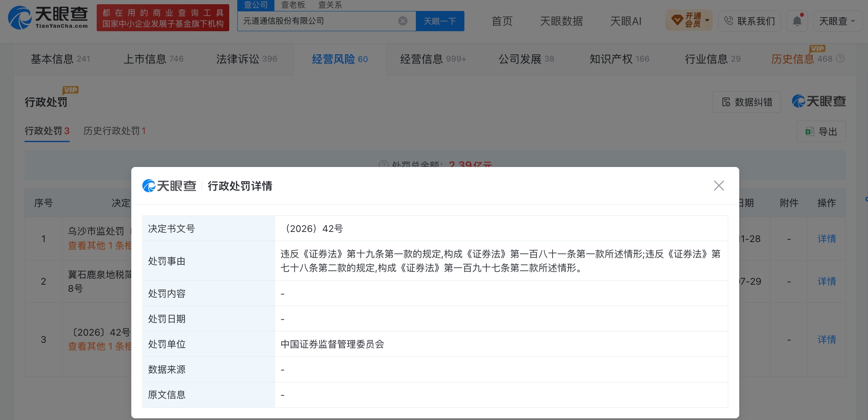The width and height of the screenshot is (868, 420).
Task: Open the 法律诉讼 396 tab
Action: (x=247, y=59)
